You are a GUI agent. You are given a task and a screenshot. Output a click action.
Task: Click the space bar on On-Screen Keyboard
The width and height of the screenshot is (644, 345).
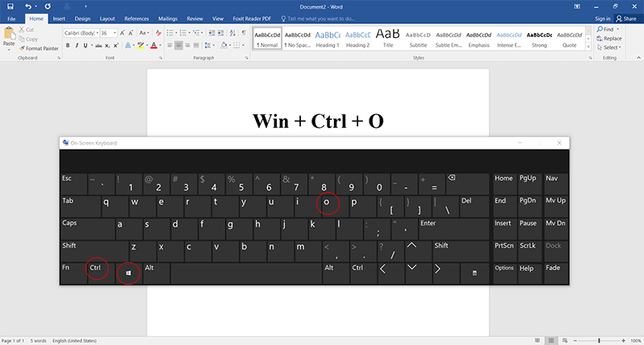pyautogui.click(x=246, y=273)
